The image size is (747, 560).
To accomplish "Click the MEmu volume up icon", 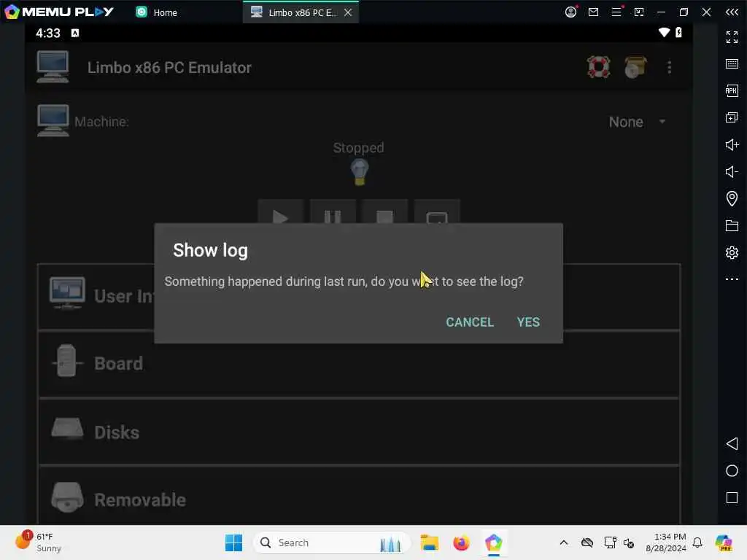I will [x=732, y=144].
